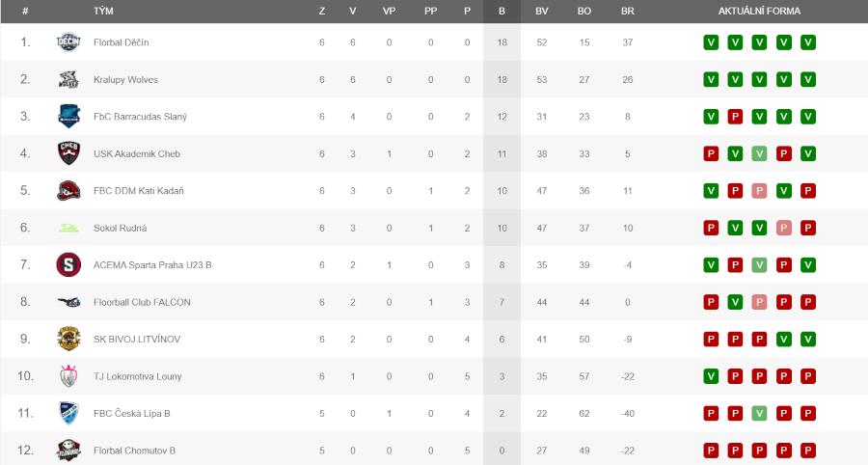
Task: Sort table by the B points column
Action: [x=502, y=11]
